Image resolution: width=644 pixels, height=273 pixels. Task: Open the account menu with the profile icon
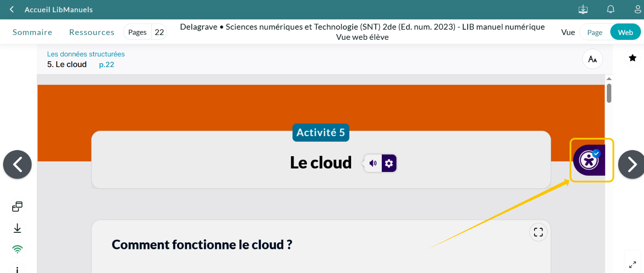[637, 9]
